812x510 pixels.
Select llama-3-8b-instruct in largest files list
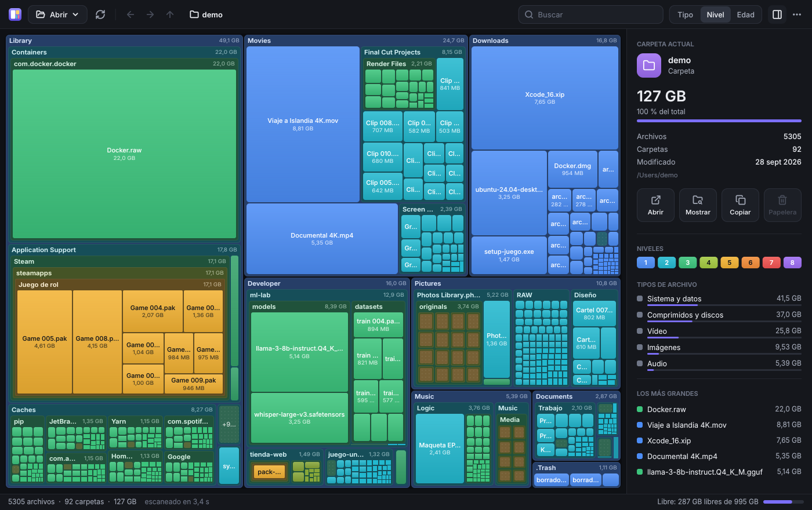point(719,472)
